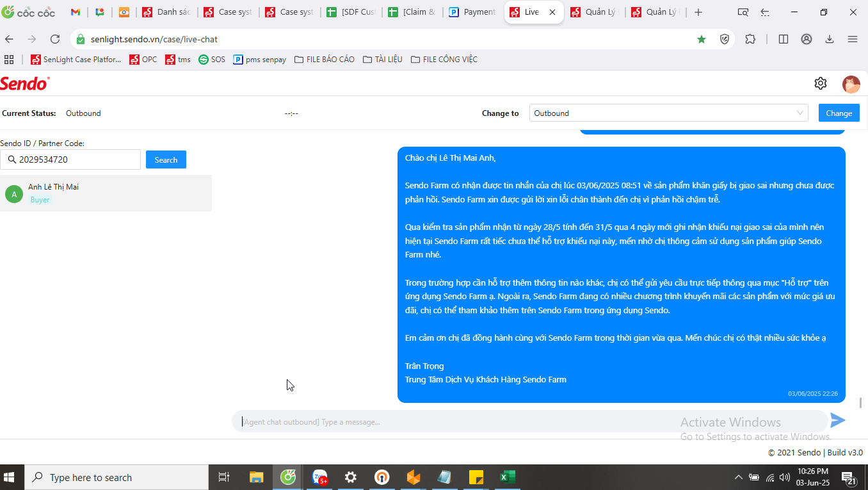Focus the Sendo ID / Partner Code input
This screenshot has height=490, width=868.
(x=70, y=159)
